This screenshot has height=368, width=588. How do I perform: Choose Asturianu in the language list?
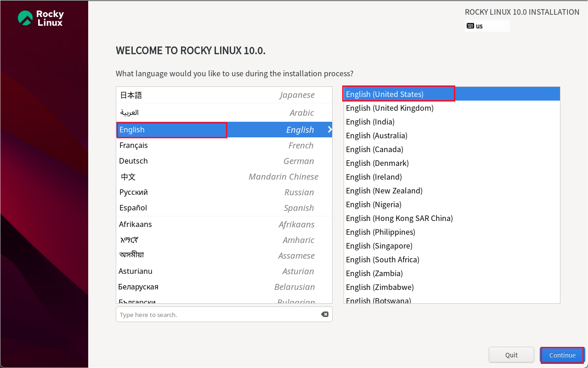224,271
